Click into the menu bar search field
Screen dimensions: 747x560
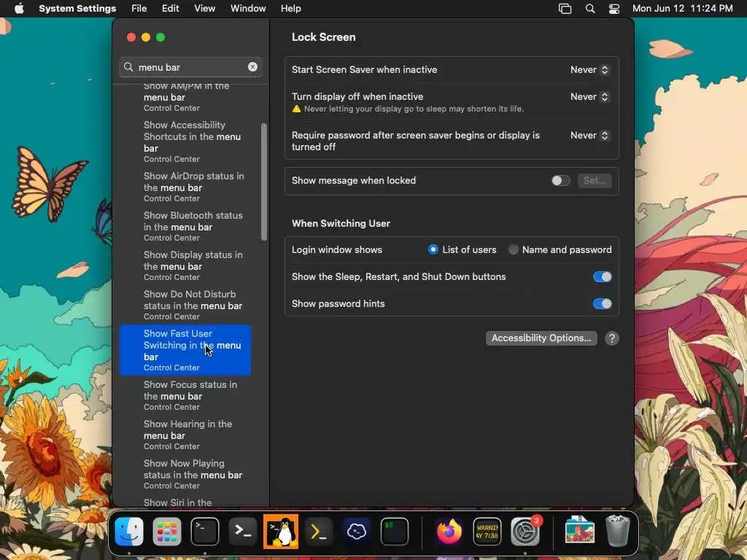point(190,67)
